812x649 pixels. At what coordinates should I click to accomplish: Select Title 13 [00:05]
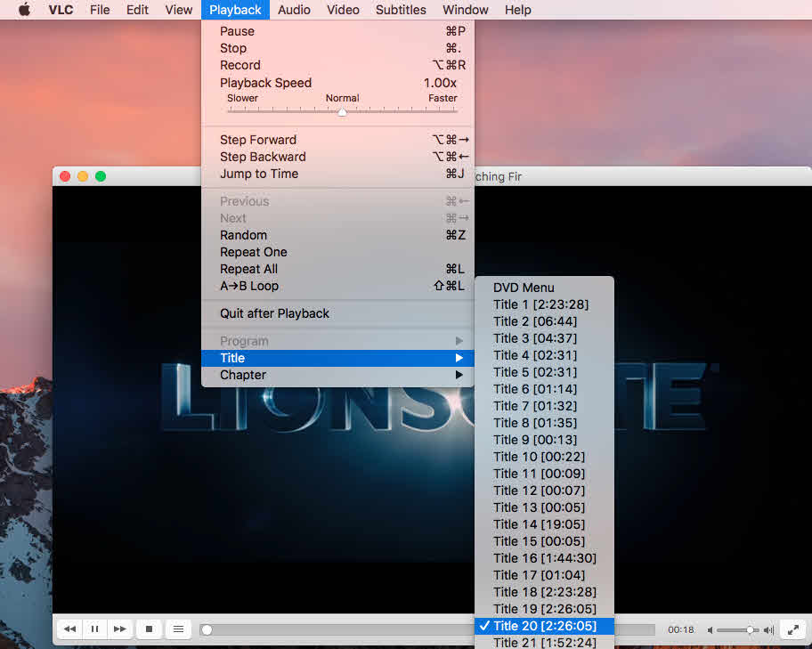(544, 507)
